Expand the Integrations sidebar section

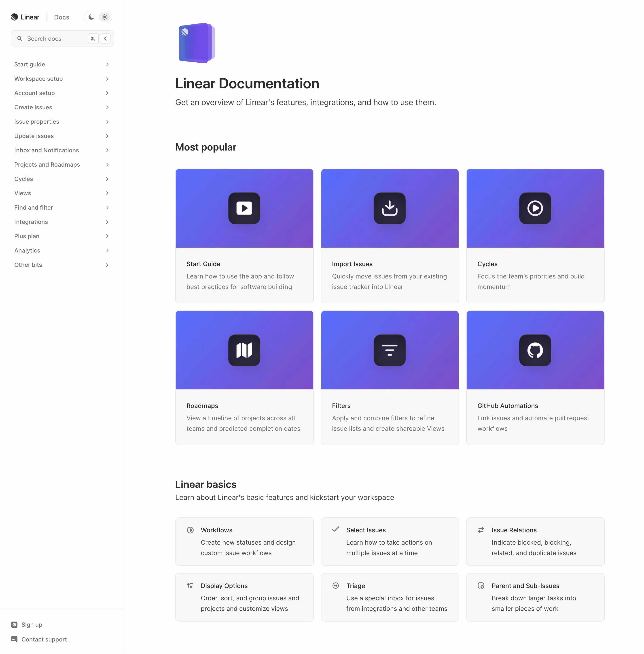click(x=107, y=222)
